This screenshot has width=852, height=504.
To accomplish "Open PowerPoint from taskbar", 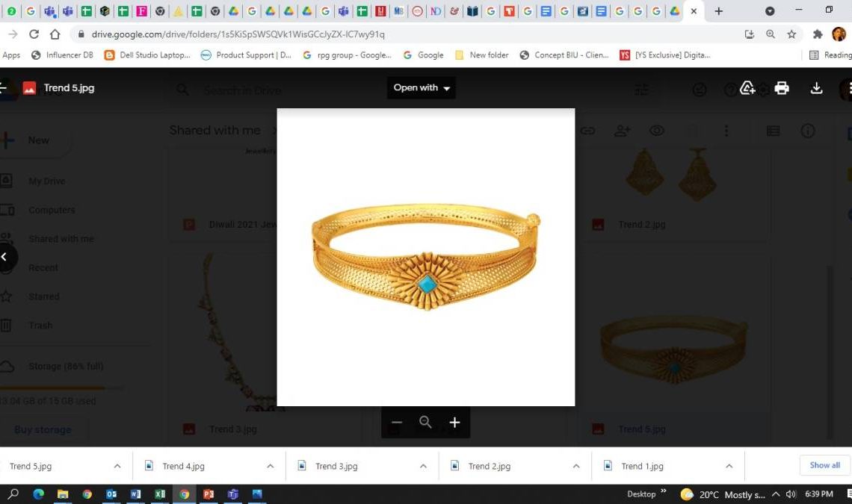I will (x=209, y=494).
